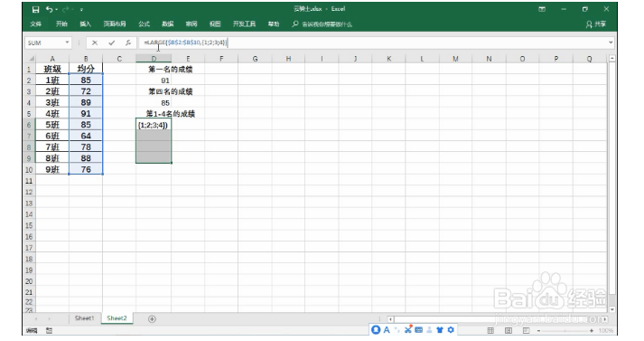The width and height of the screenshot is (644, 341).
Task: Open IME settings gear icon
Action: click(x=451, y=329)
